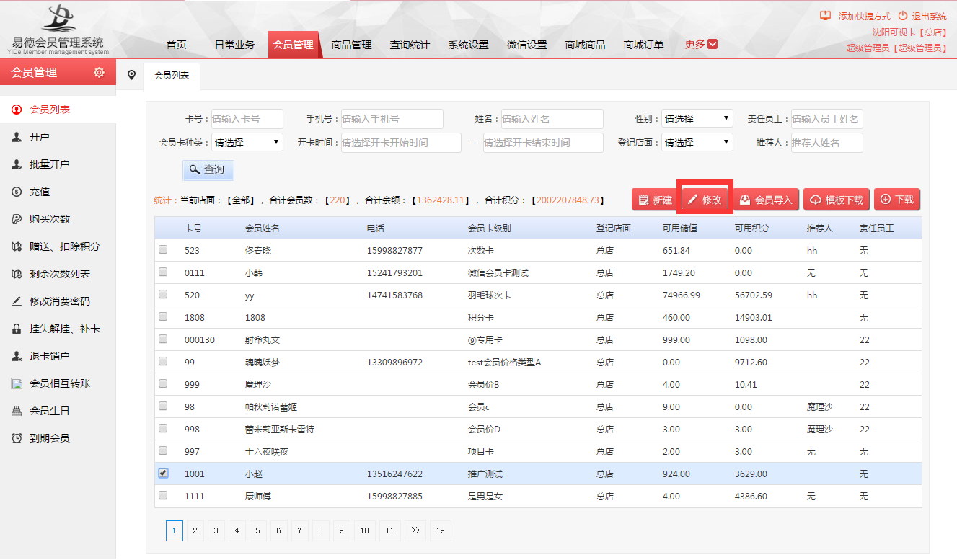Click the 会员列表 sidebar icon
This screenshot has height=560, width=957.
[x=16, y=110]
